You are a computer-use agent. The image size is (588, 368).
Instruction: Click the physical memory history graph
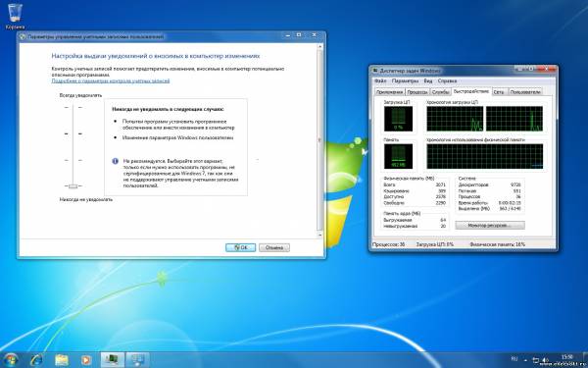click(x=484, y=156)
